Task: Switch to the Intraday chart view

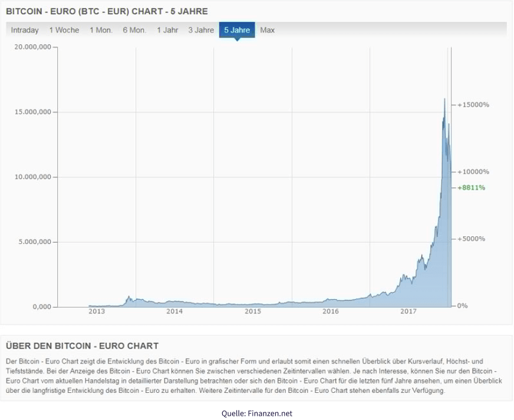Action: 24,30
